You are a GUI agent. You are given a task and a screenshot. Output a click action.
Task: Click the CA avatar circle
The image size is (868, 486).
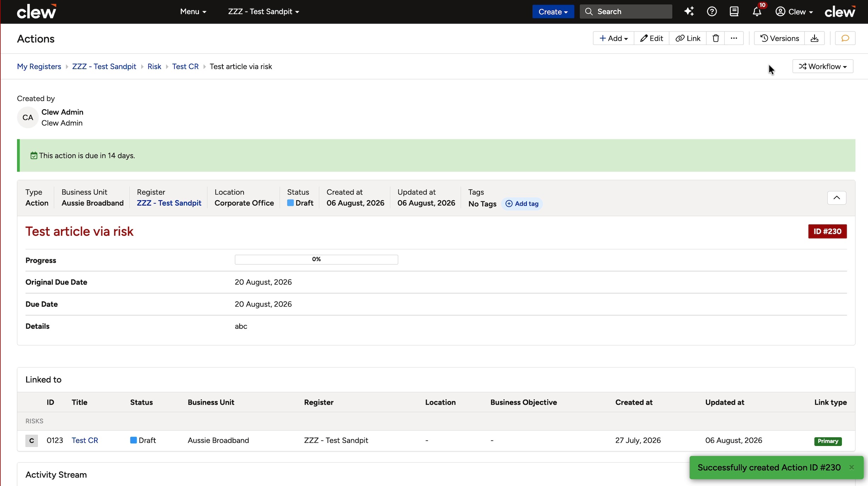tap(28, 117)
